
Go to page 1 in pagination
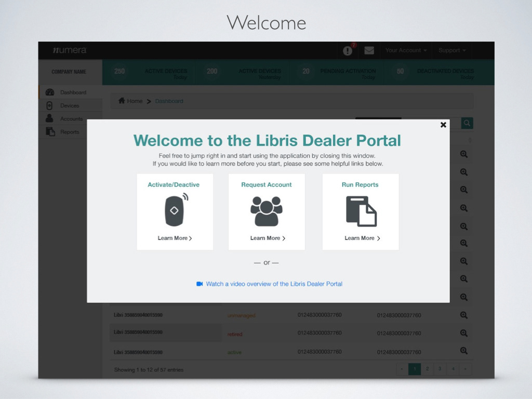tap(415, 369)
